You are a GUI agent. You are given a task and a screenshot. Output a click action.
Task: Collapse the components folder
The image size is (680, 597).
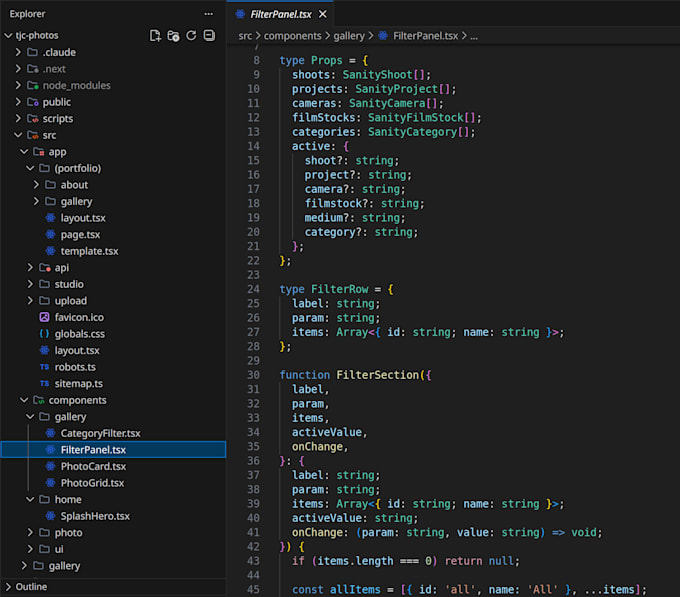[x=24, y=400]
